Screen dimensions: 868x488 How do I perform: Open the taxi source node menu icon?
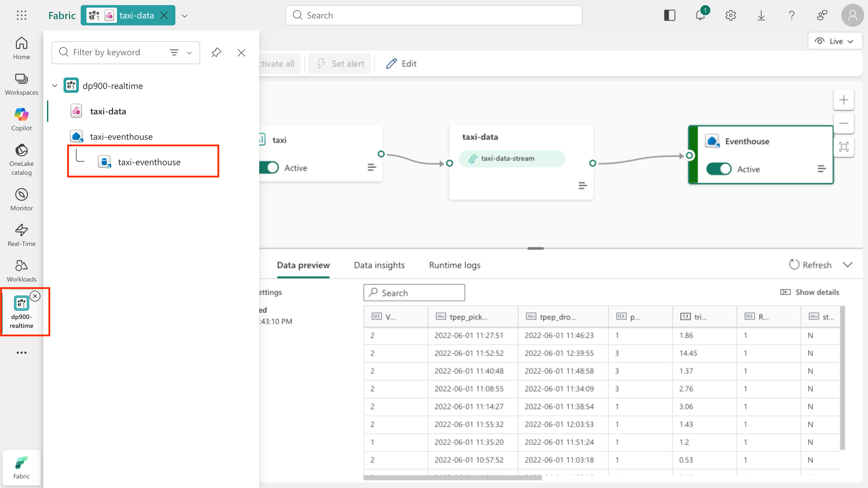coord(372,167)
